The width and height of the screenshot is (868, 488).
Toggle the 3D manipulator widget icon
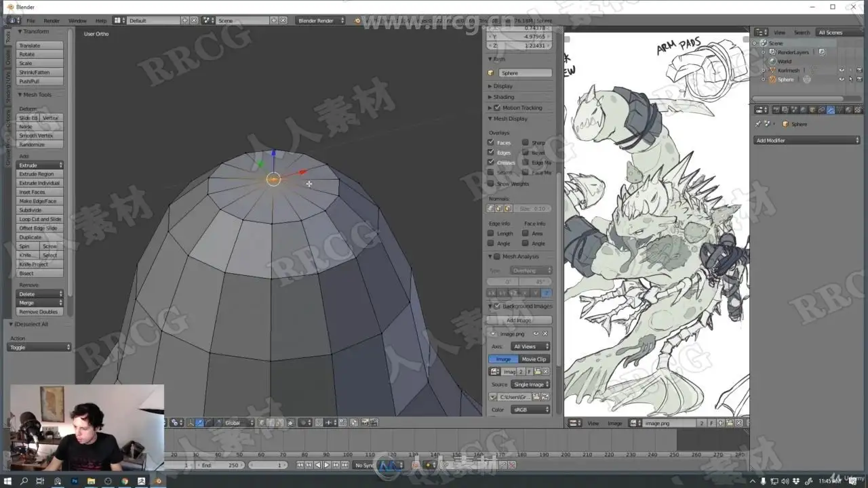click(x=190, y=423)
